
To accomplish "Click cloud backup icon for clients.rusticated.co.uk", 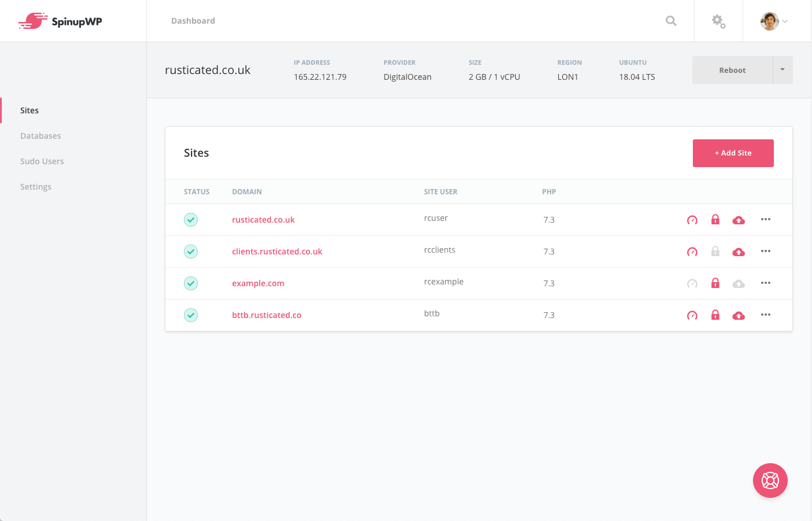I will [739, 252].
